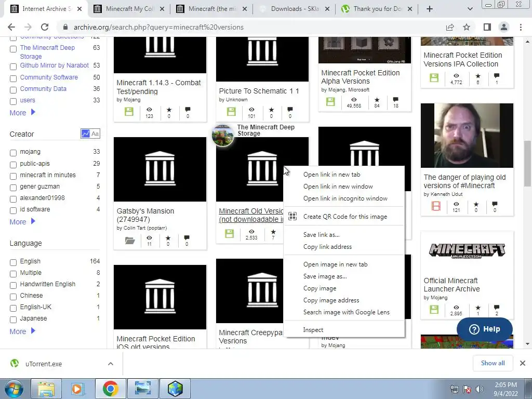The image size is (532, 399).
Task: Click folder icon on Gatsby's Mansion card
Action: [130, 241]
